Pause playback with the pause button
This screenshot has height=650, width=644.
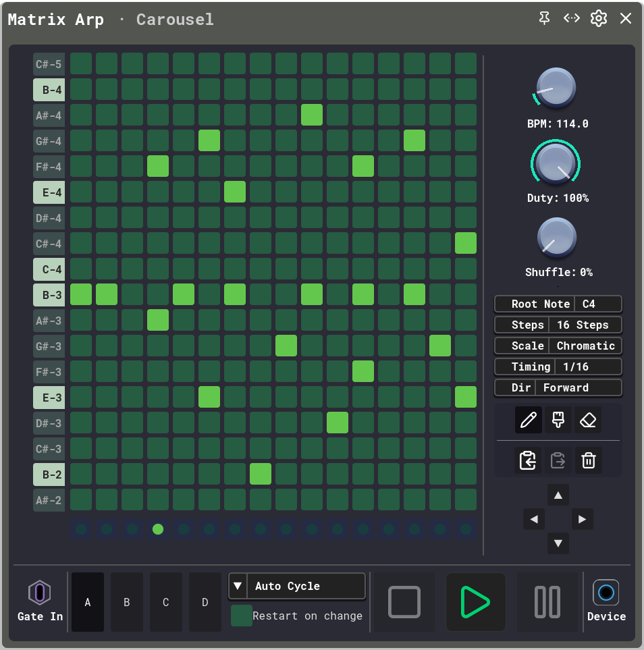[x=547, y=602]
